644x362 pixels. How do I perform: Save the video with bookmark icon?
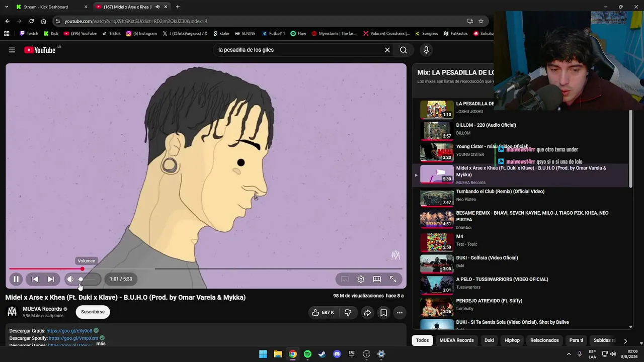(x=383, y=312)
